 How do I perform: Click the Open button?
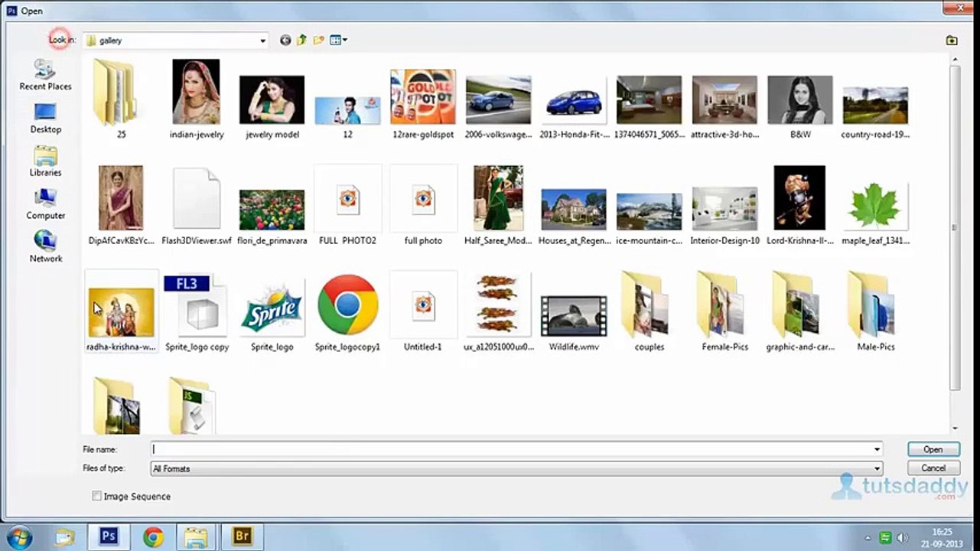click(x=933, y=449)
